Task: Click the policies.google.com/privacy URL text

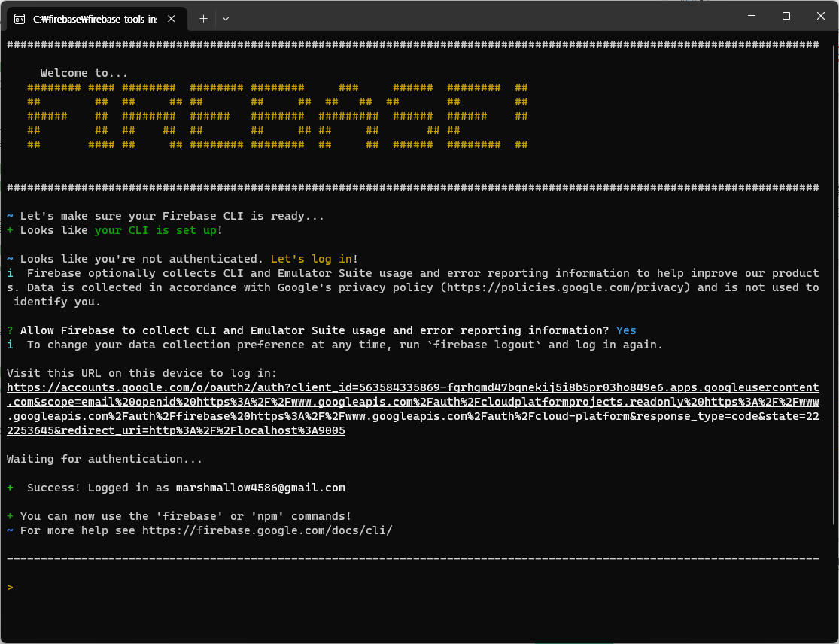Action: 565,287
